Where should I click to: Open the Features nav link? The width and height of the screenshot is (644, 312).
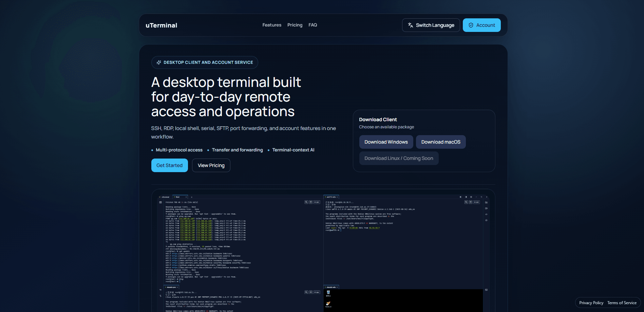point(272,25)
